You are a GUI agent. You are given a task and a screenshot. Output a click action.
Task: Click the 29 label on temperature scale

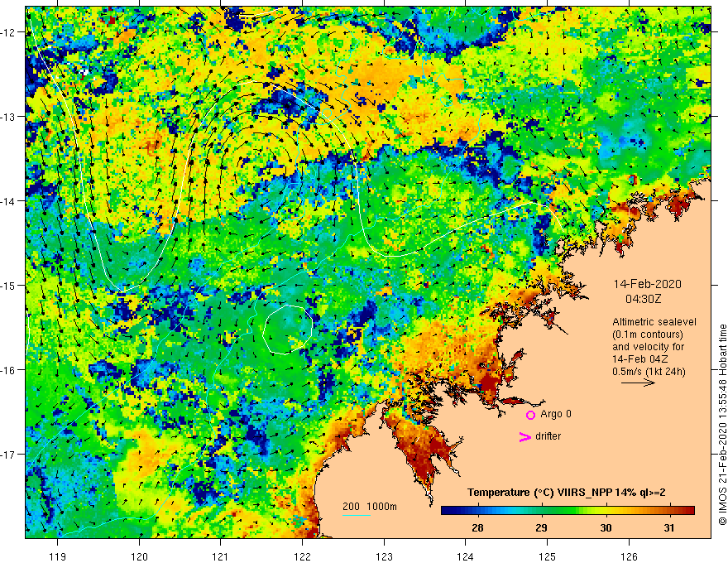[541, 527]
